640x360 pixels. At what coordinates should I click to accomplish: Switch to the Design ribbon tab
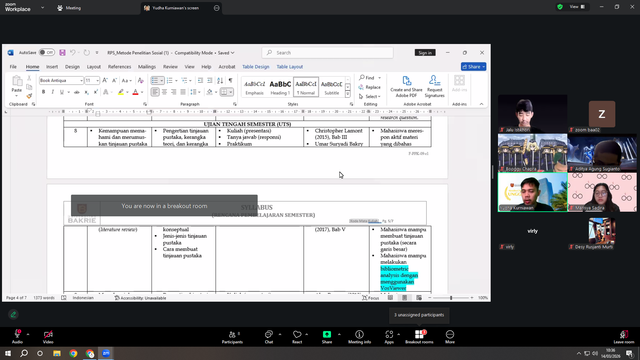click(x=72, y=67)
